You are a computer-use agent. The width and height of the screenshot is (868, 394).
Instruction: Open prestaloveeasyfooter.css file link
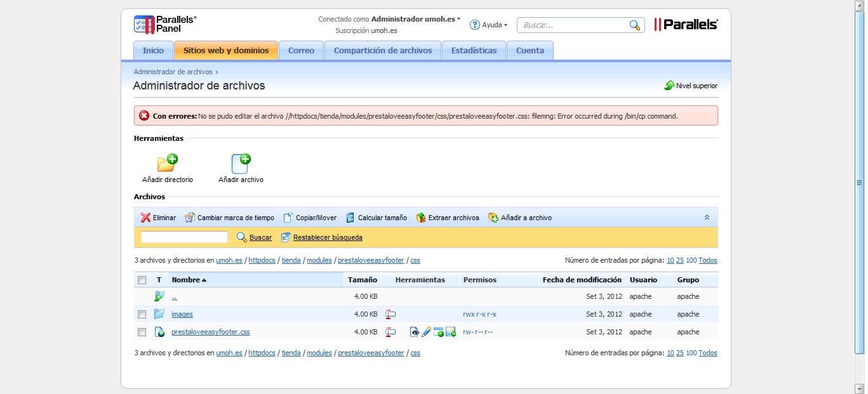coord(211,332)
